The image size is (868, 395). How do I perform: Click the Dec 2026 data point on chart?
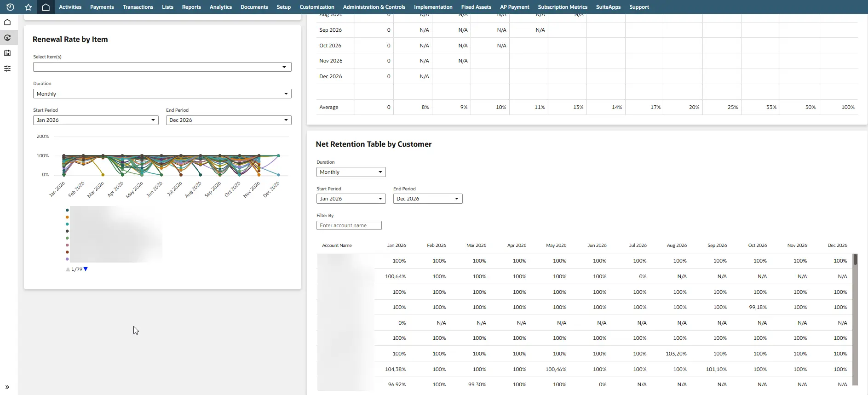coord(278,156)
